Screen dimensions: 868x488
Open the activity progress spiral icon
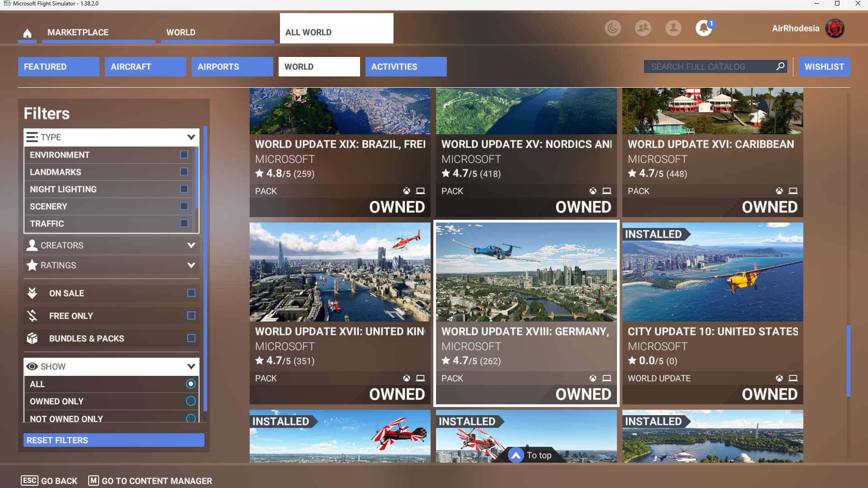point(612,28)
